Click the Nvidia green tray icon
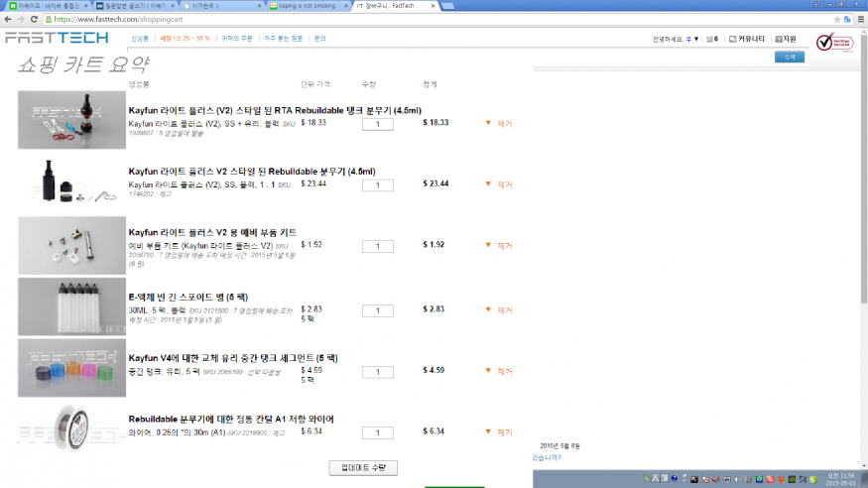 (792, 479)
